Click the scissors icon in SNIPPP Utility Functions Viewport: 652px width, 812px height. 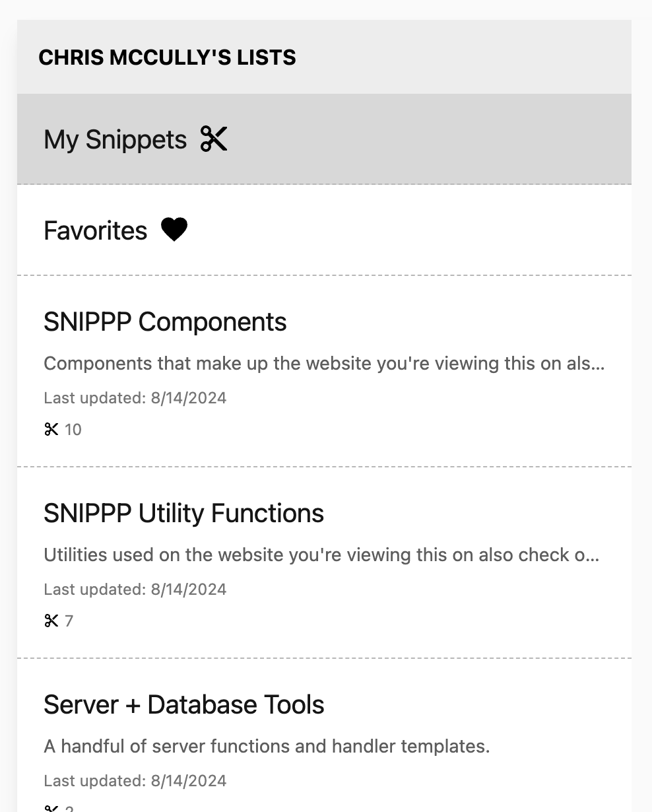click(51, 621)
